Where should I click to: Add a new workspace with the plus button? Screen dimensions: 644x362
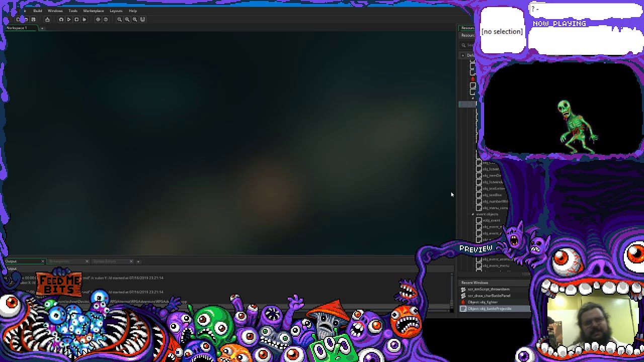click(x=42, y=28)
